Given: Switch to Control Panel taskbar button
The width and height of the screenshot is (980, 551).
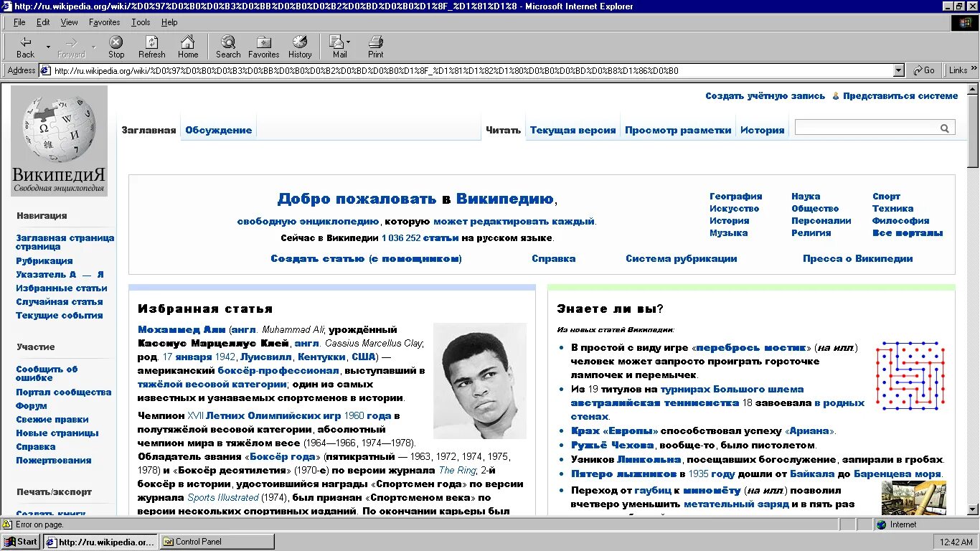Looking at the screenshot, I should pyautogui.click(x=217, y=542).
